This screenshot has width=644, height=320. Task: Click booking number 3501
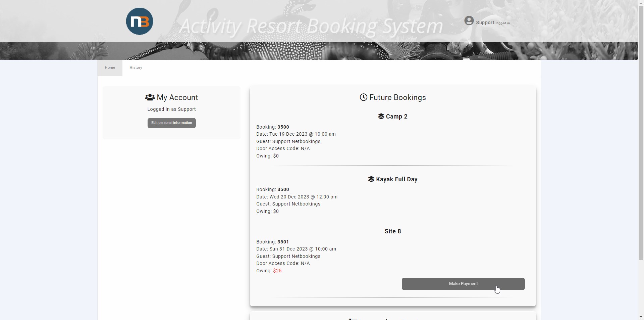pos(283,242)
